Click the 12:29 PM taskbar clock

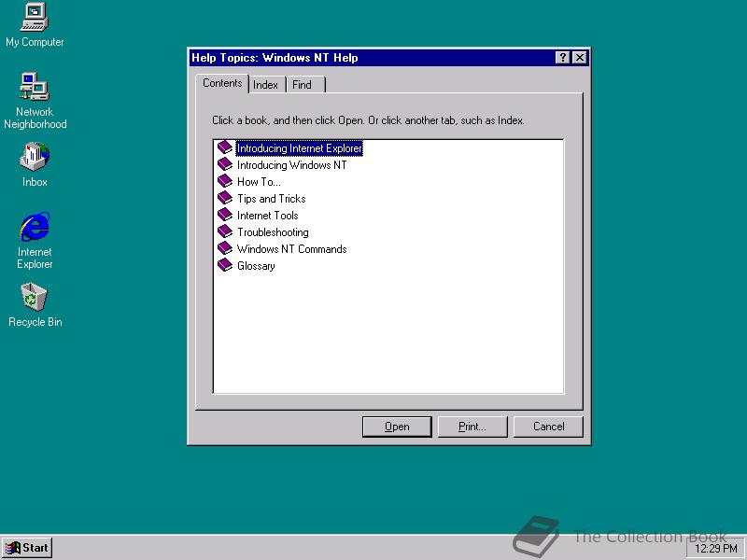click(x=716, y=549)
